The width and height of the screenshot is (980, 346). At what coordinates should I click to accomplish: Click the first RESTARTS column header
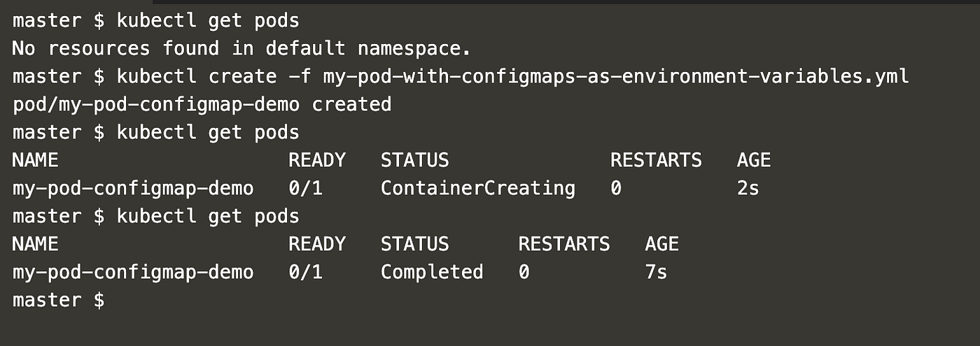[656, 160]
